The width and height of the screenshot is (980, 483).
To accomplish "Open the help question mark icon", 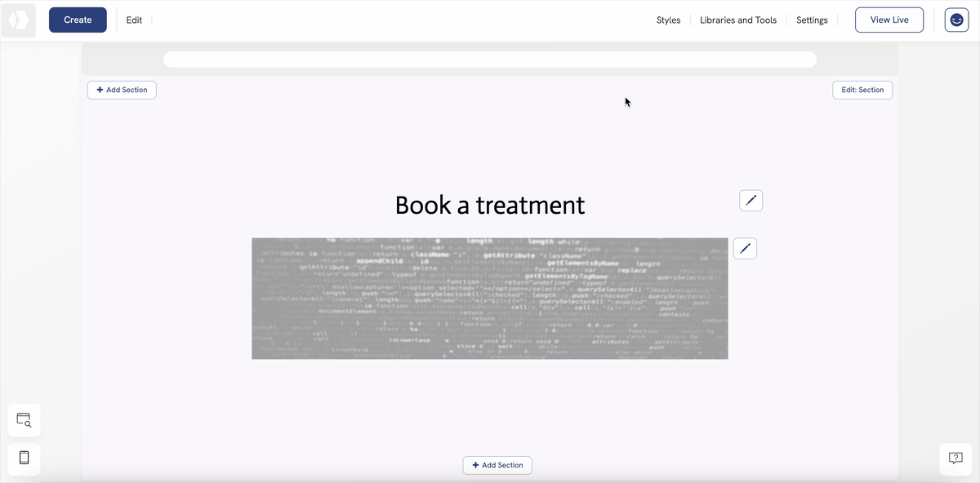I will (x=955, y=458).
